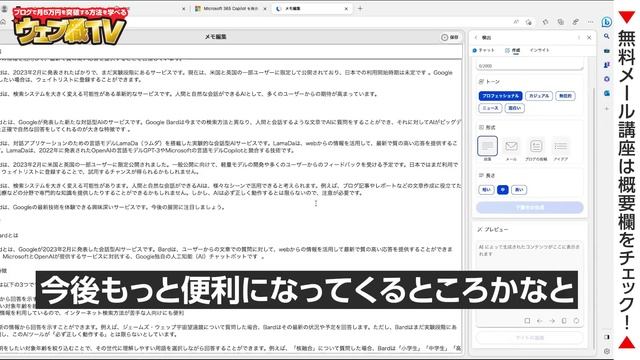Select the 面白い tone option
The height and width of the screenshot is (360, 640).
pos(515,108)
